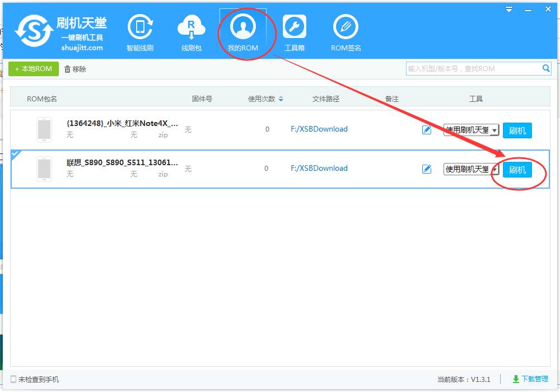The height and width of the screenshot is (392, 560).
Task: Open the title bar main menu dropdown
Action: click(x=509, y=10)
